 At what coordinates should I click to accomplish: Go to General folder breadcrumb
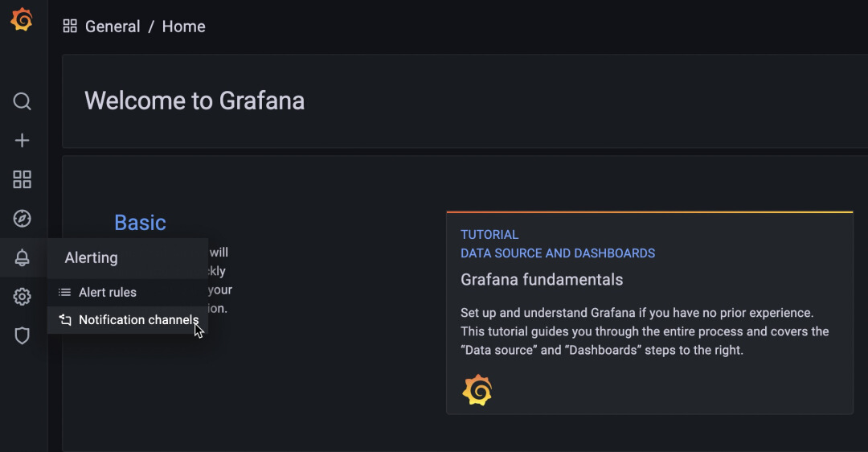pyautogui.click(x=113, y=26)
